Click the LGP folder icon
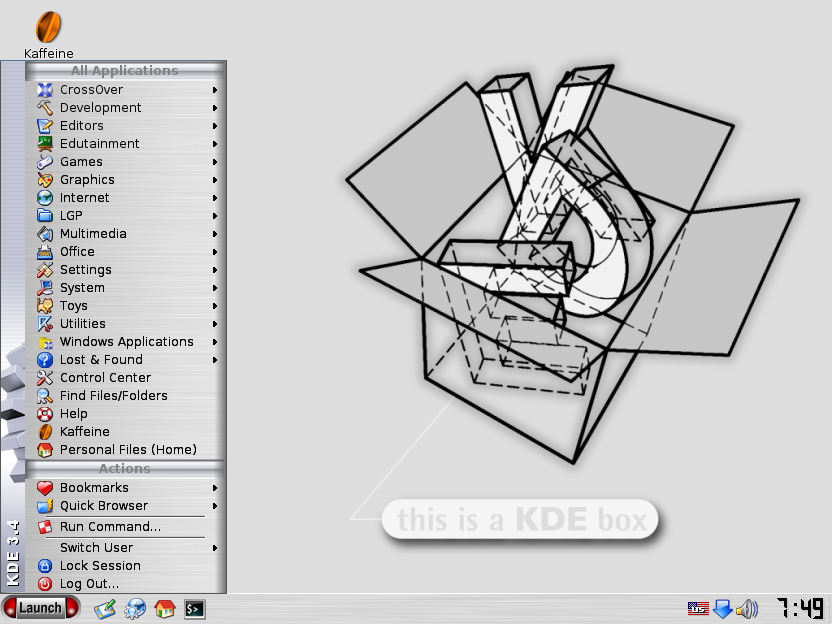 click(x=45, y=216)
